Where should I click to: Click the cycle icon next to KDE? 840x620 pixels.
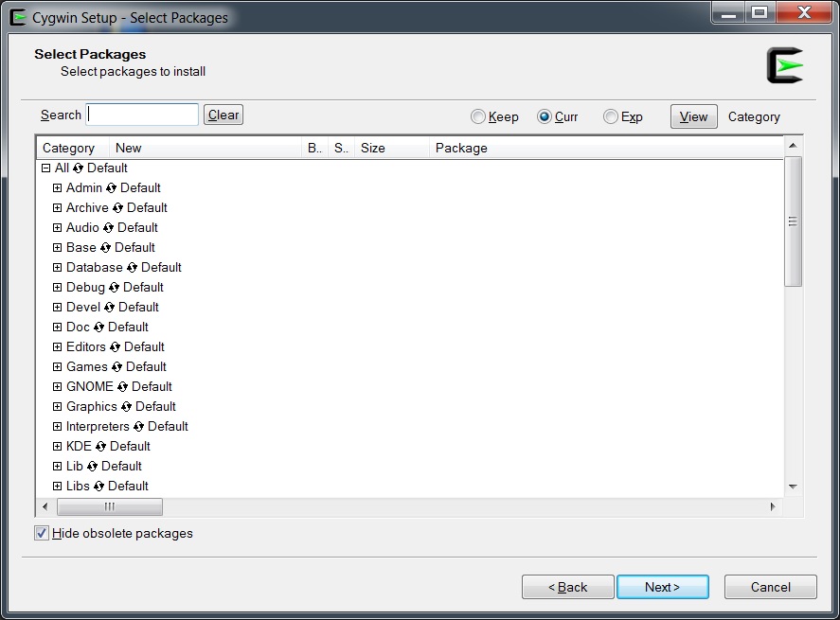[x=100, y=447]
